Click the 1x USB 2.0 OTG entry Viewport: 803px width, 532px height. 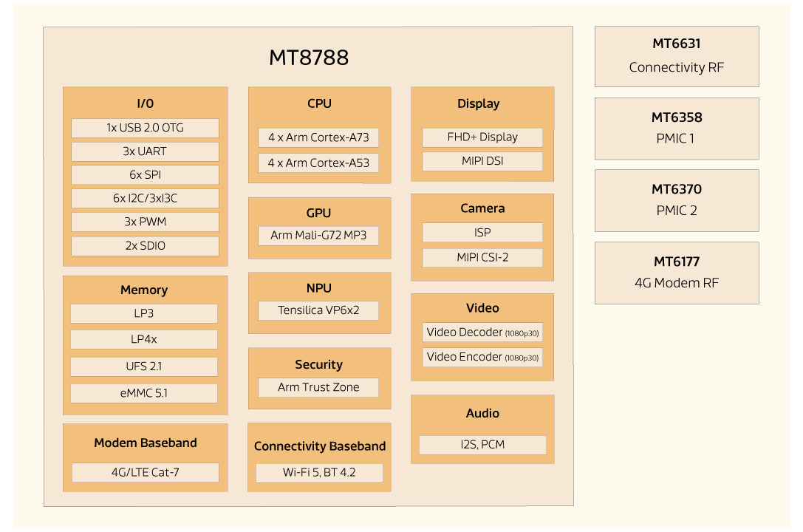[x=144, y=127]
